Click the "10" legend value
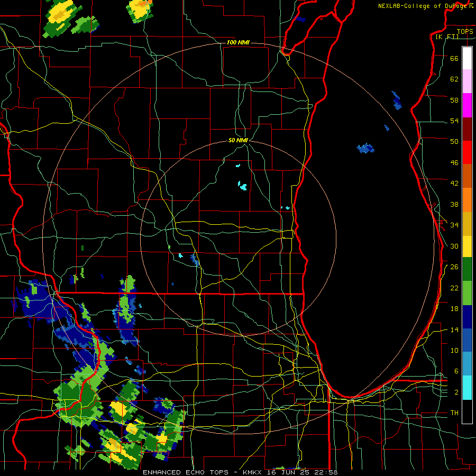Image resolution: width=476 pixels, height=476 pixels. (x=454, y=350)
